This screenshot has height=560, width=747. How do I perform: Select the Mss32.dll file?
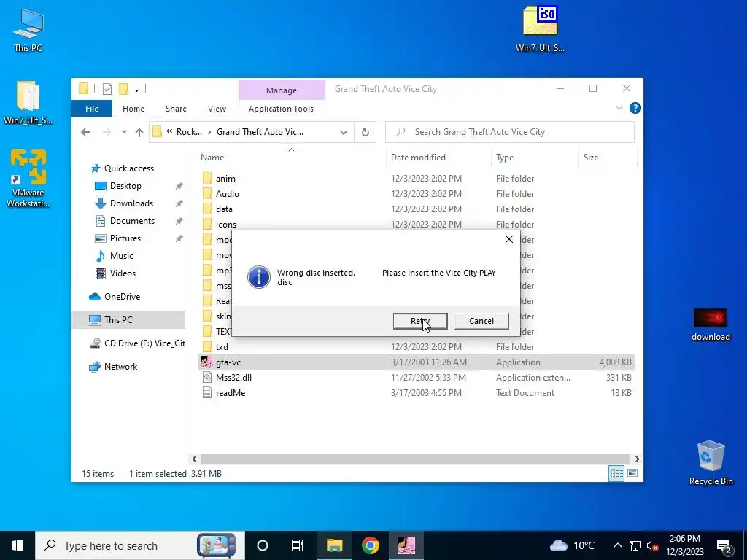[233, 378]
